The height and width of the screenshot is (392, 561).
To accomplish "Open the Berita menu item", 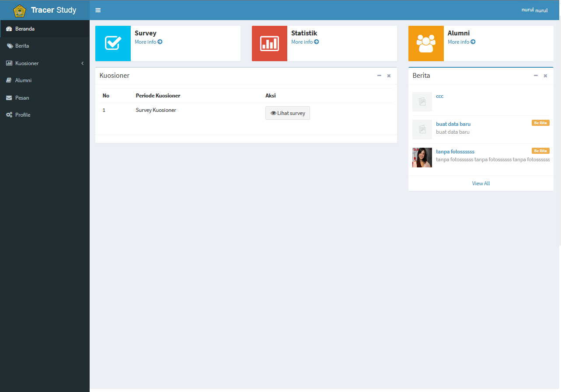I will [45, 46].
